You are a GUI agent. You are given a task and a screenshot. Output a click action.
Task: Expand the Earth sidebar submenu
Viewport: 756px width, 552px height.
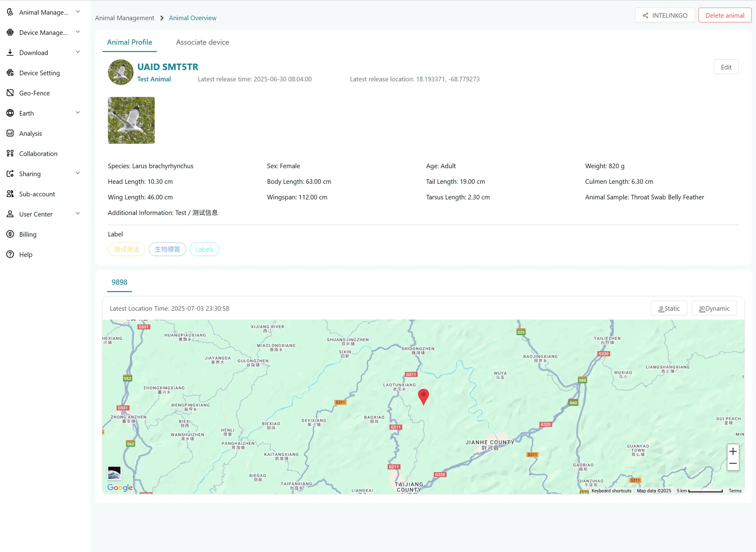coord(77,113)
